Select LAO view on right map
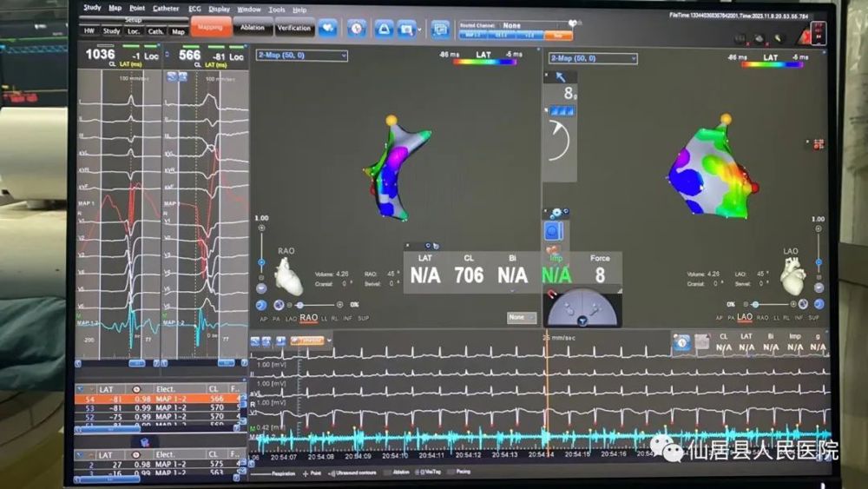The width and height of the screenshot is (868, 489). tap(745, 317)
